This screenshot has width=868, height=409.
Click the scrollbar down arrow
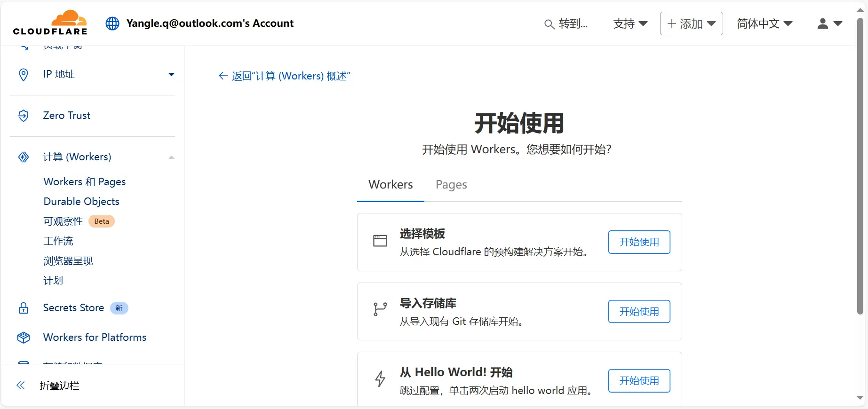pos(860,398)
